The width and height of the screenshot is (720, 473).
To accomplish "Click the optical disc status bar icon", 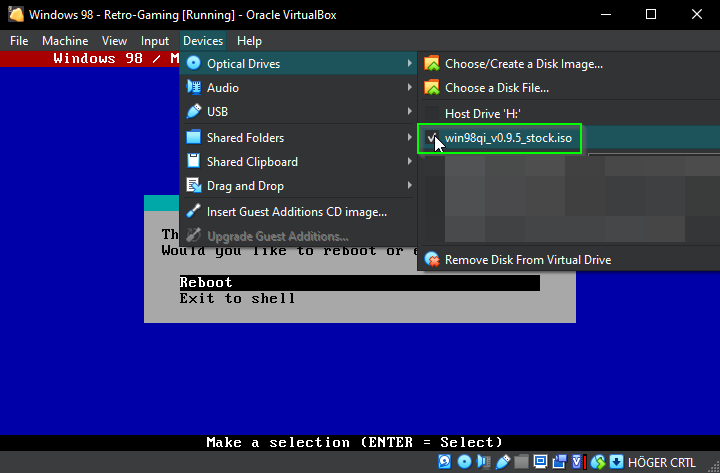I will tap(464, 462).
